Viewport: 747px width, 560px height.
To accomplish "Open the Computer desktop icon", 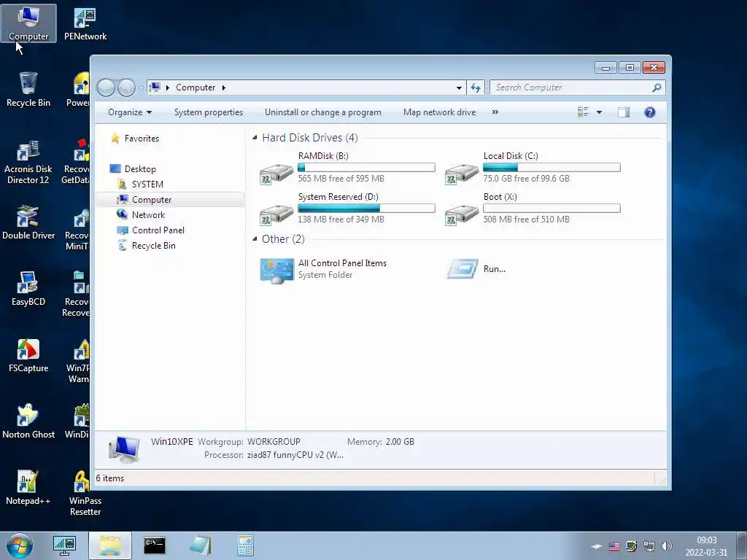I will click(x=28, y=23).
